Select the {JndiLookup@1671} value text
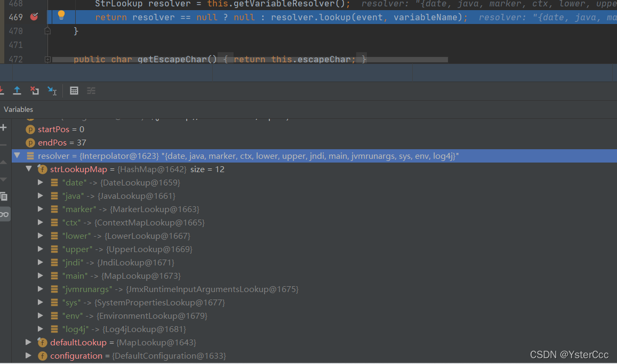The height and width of the screenshot is (364, 617). tap(135, 263)
